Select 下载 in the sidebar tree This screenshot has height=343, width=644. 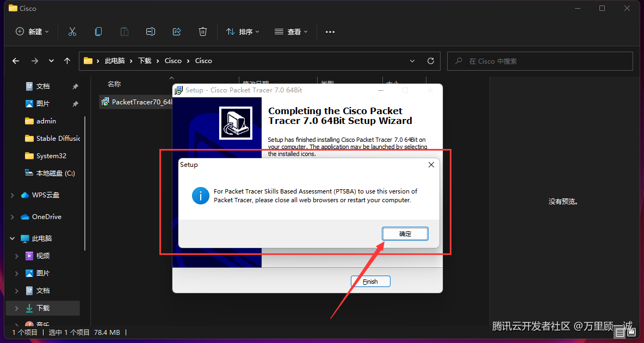click(x=43, y=308)
